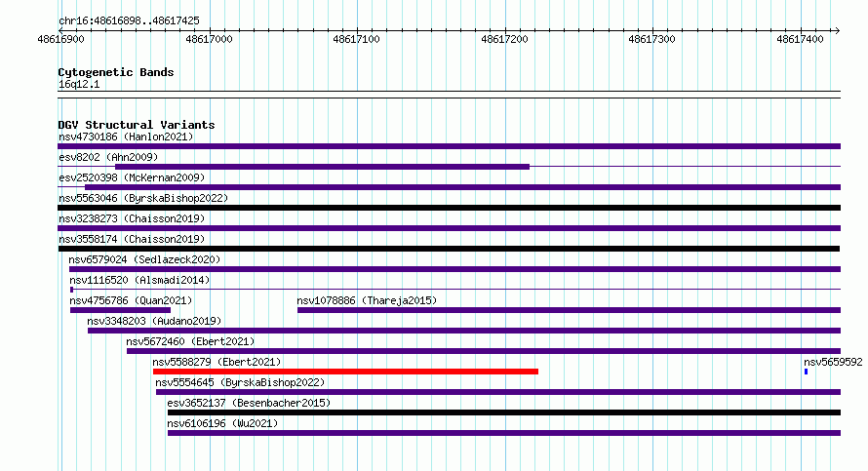Click the 48617000 ruler position
The width and height of the screenshot is (868, 471).
coord(209,39)
